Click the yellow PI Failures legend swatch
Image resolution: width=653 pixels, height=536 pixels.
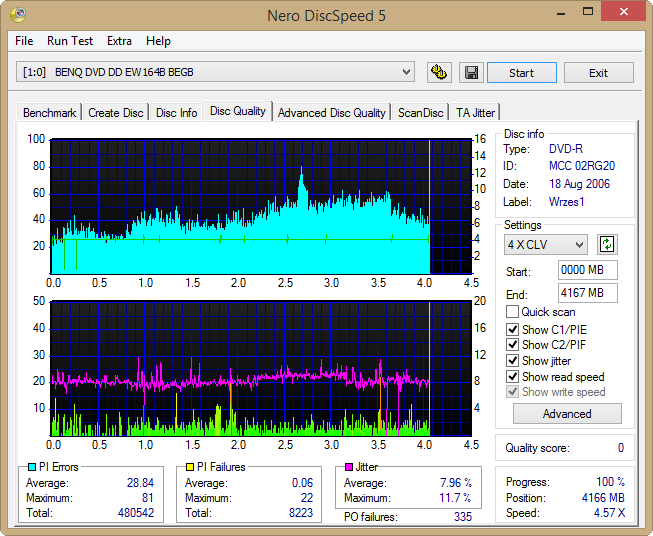click(x=190, y=467)
